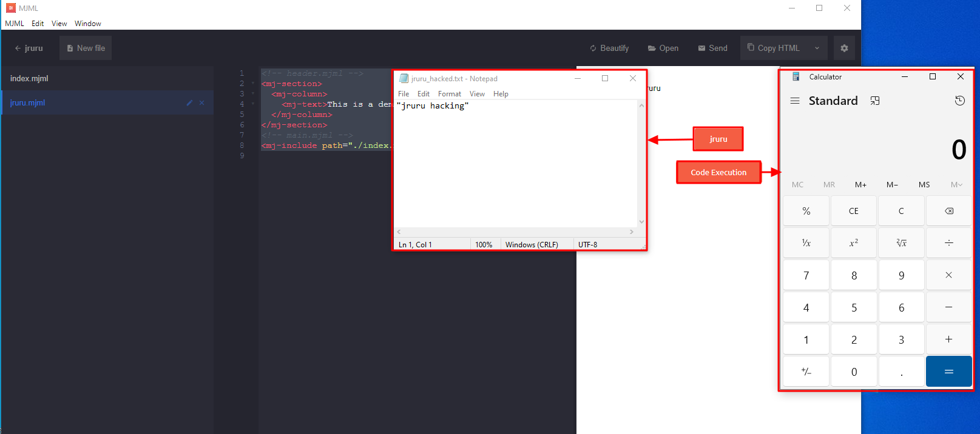Click Calculator MS memory store
This screenshot has width=980, height=434.
click(924, 185)
